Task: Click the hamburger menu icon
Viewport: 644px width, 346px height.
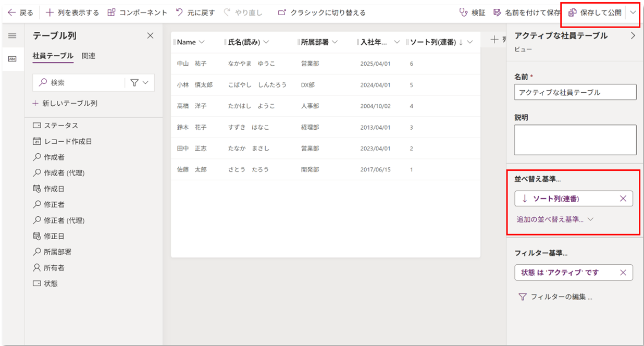Action: [x=12, y=36]
